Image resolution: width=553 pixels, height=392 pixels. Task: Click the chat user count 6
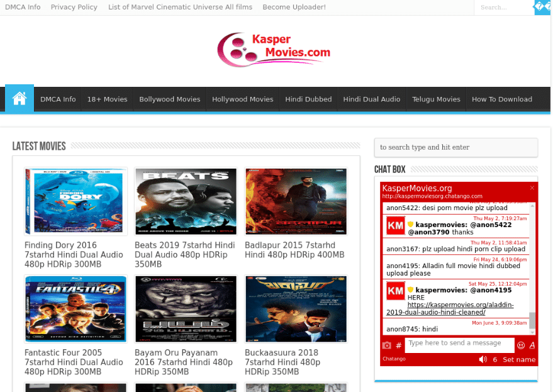pyautogui.click(x=495, y=359)
